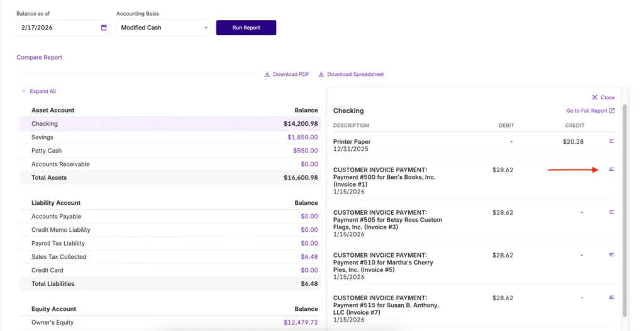
Task: Click the Download PDF icon
Action: [267, 74]
